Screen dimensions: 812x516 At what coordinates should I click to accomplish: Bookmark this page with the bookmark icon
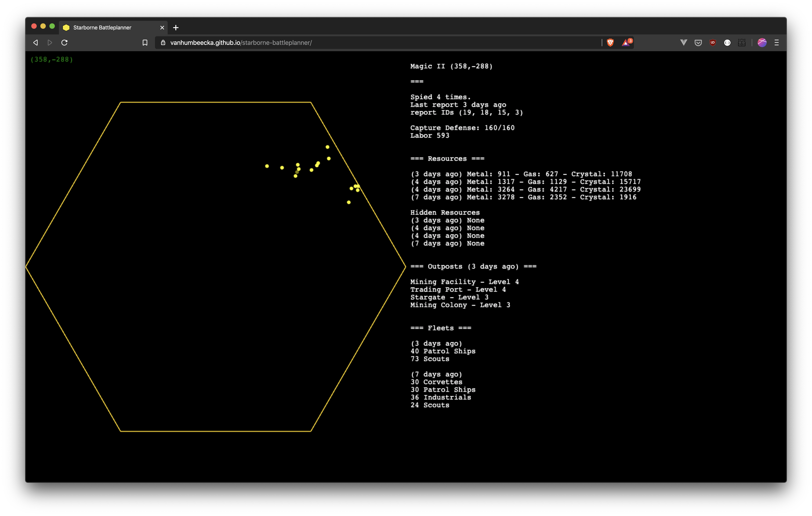(x=145, y=42)
